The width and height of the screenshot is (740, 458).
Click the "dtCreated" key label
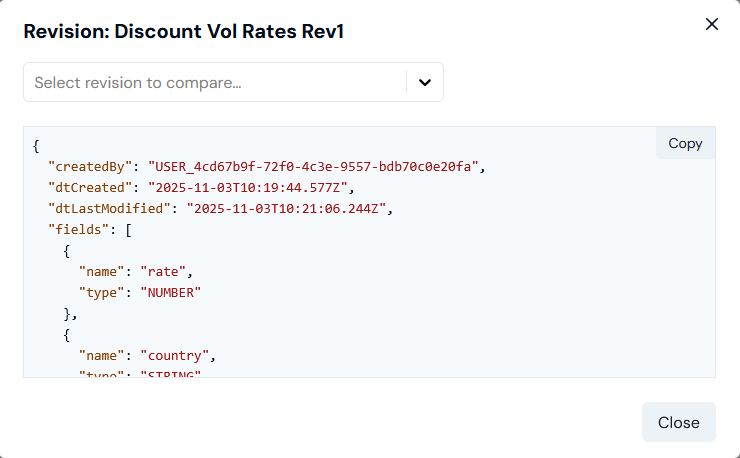[90, 187]
